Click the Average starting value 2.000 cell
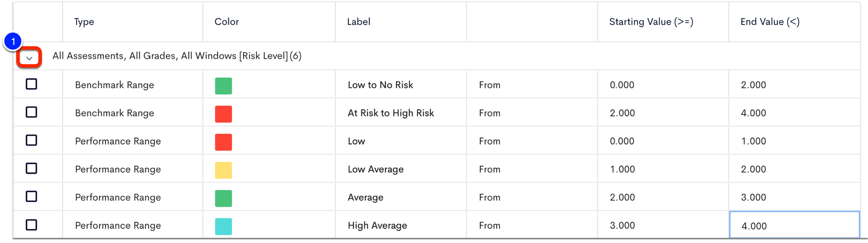This screenshot has height=243, width=868. 663,197
